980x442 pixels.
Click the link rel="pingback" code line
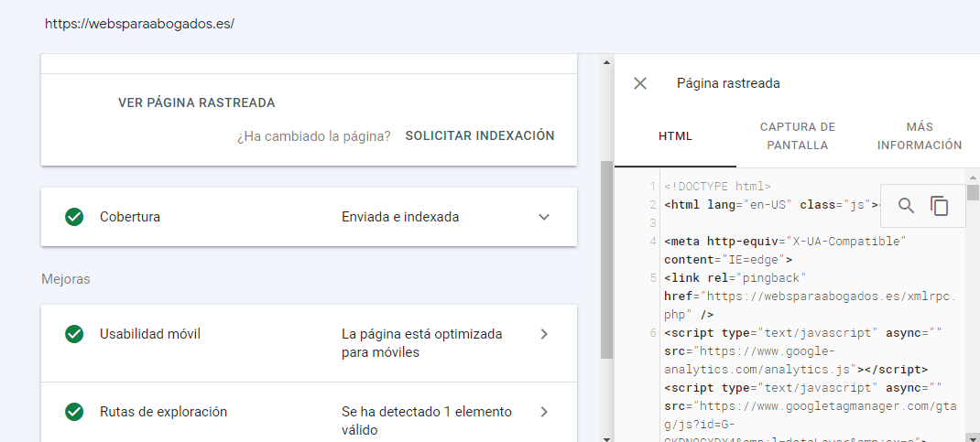tap(810, 296)
